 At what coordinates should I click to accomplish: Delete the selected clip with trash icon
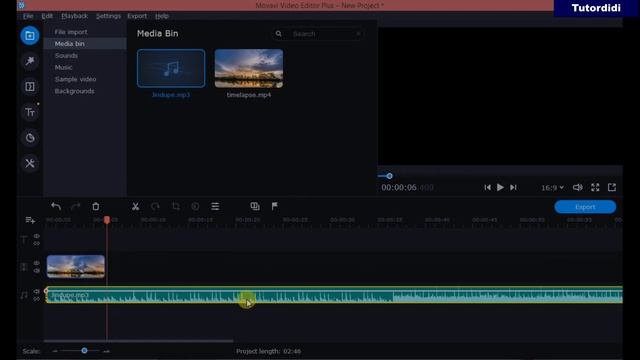96,207
